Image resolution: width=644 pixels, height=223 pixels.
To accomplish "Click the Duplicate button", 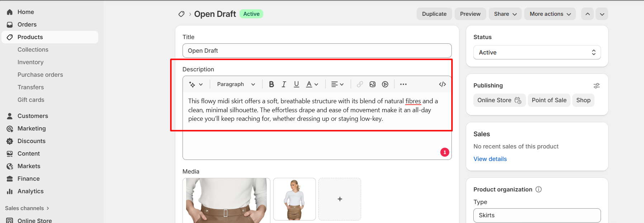I will pyautogui.click(x=434, y=14).
